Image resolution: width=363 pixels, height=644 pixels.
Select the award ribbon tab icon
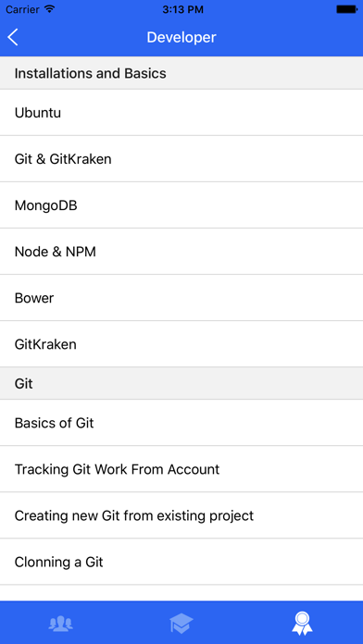pyautogui.click(x=302, y=624)
